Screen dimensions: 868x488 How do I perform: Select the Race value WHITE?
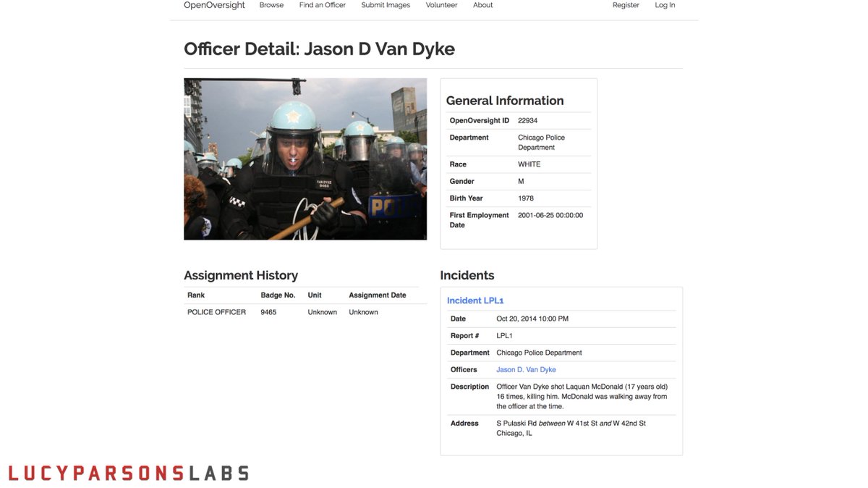(x=529, y=164)
